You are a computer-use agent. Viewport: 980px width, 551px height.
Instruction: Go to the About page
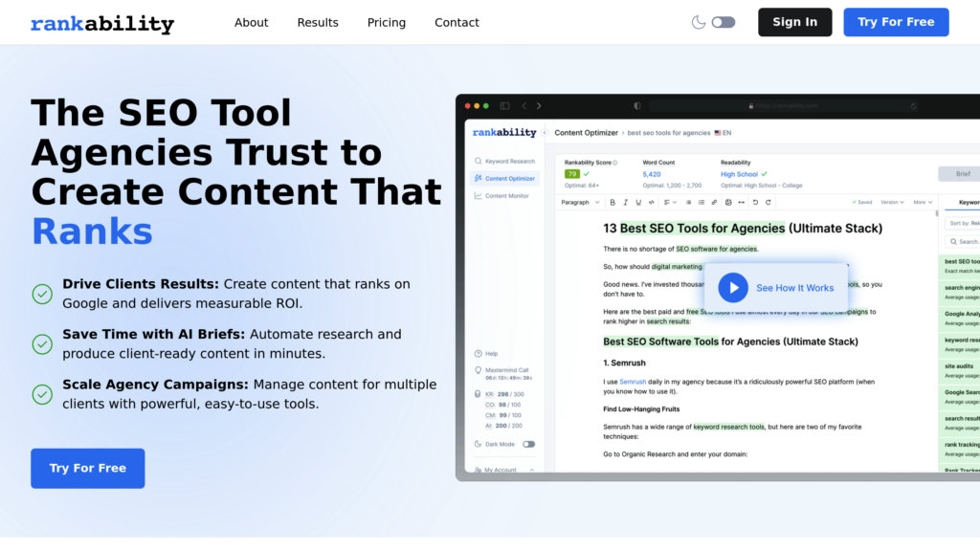(x=252, y=22)
